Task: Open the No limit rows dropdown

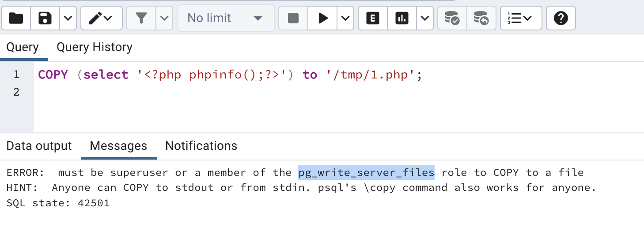Action: click(225, 18)
